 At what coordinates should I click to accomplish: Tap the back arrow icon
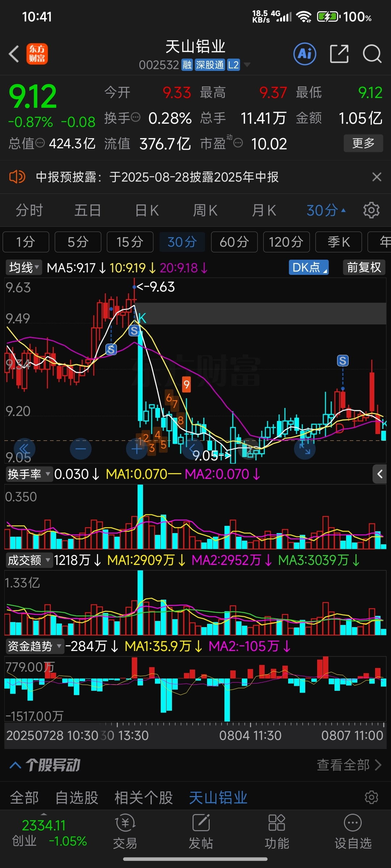pyautogui.click(x=14, y=54)
